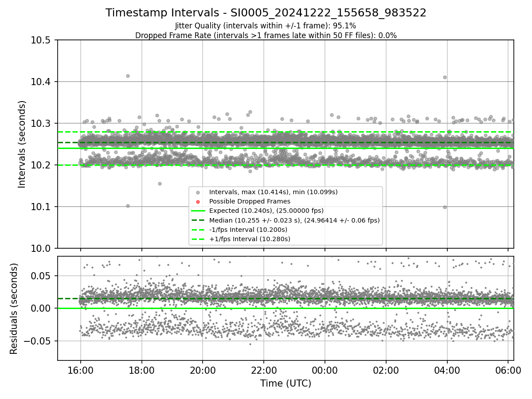Click the legend entry '+1/fps Interval (10.280s)'
The image size is (532, 399).
pyautogui.click(x=250, y=239)
